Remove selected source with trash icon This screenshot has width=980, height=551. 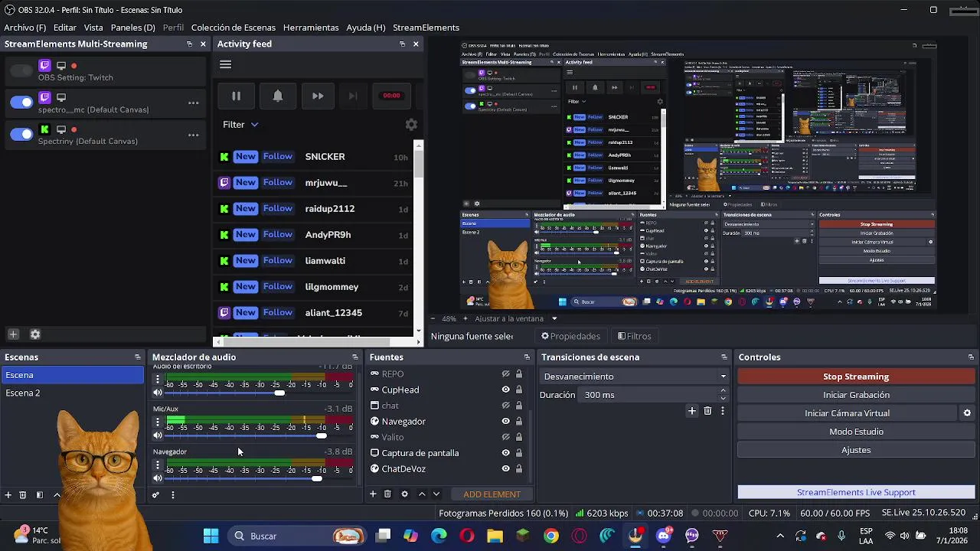[x=387, y=494]
